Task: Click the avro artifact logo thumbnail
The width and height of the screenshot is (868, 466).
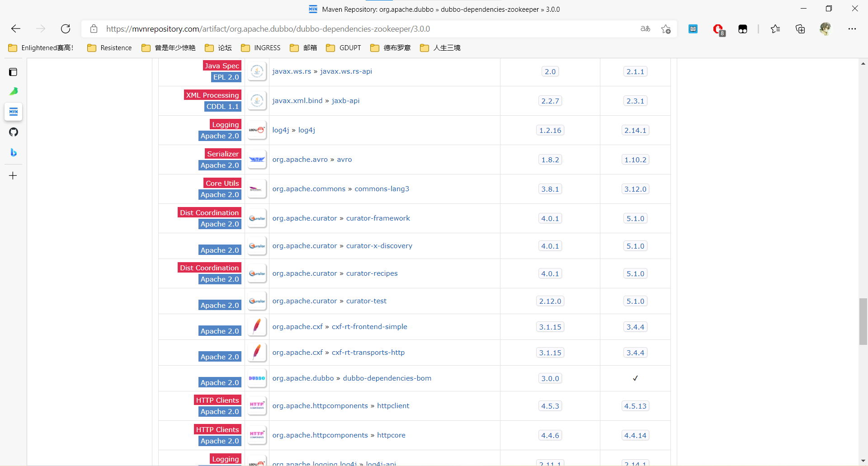Action: [x=257, y=160]
